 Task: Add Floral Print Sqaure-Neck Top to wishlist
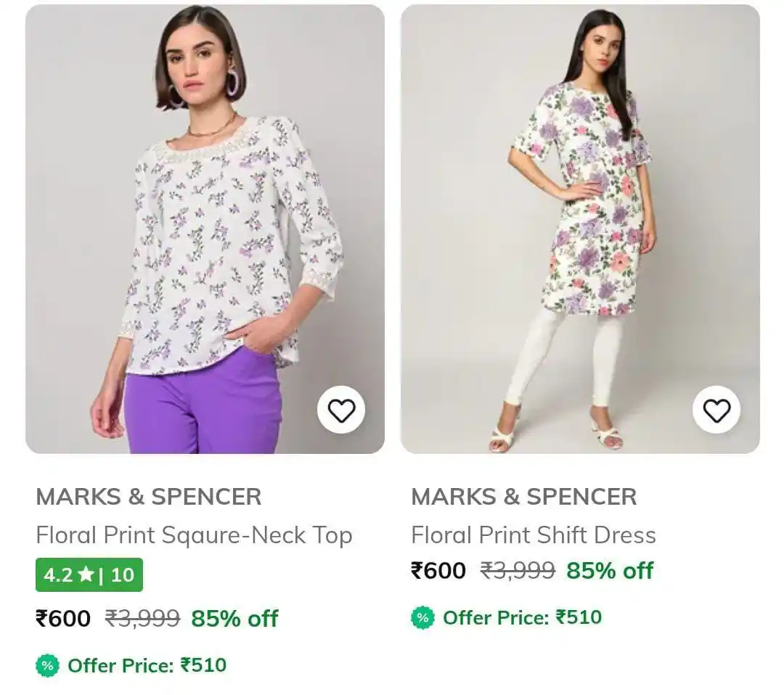tap(340, 410)
